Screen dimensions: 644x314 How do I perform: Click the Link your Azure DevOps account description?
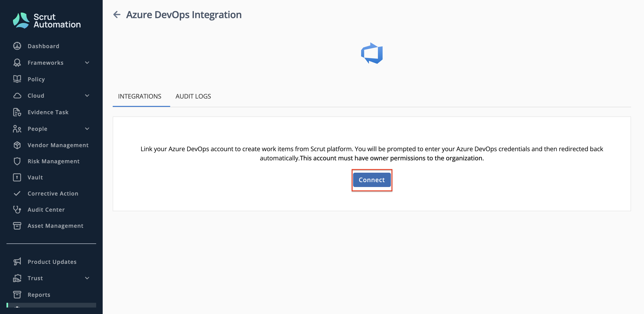point(372,153)
